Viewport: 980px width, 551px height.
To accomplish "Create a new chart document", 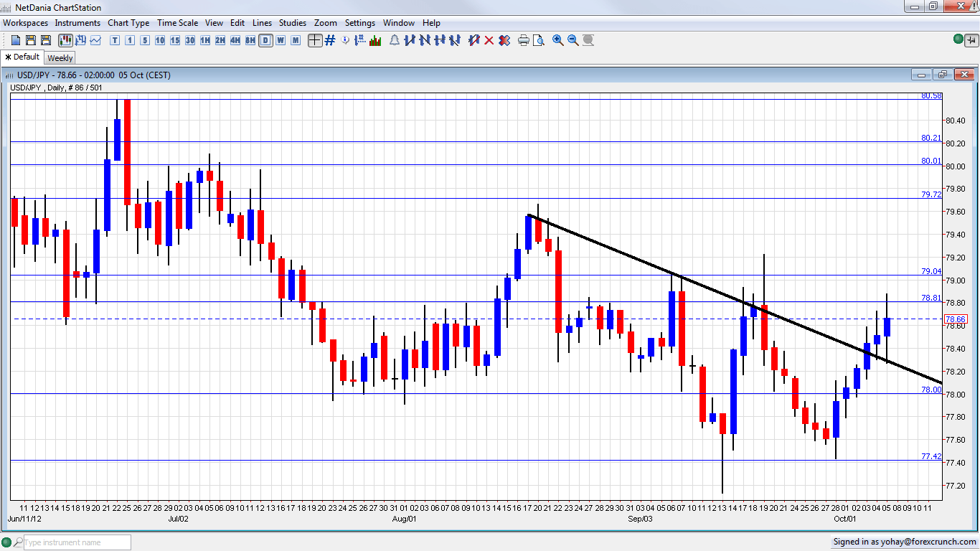I will (x=16, y=40).
